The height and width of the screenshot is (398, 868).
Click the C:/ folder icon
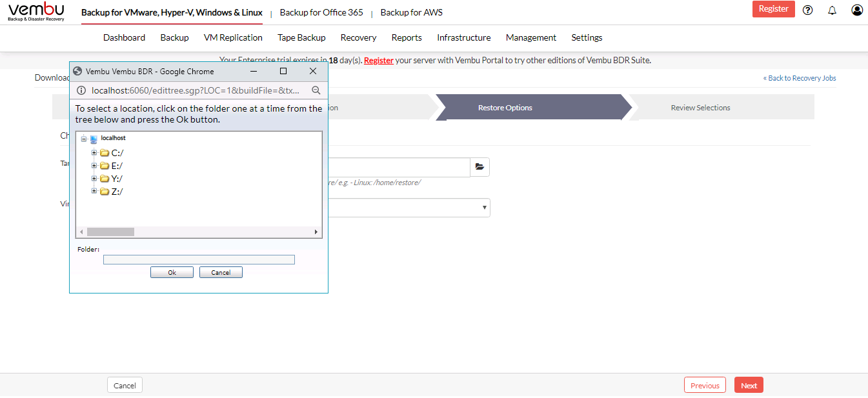[105, 153]
